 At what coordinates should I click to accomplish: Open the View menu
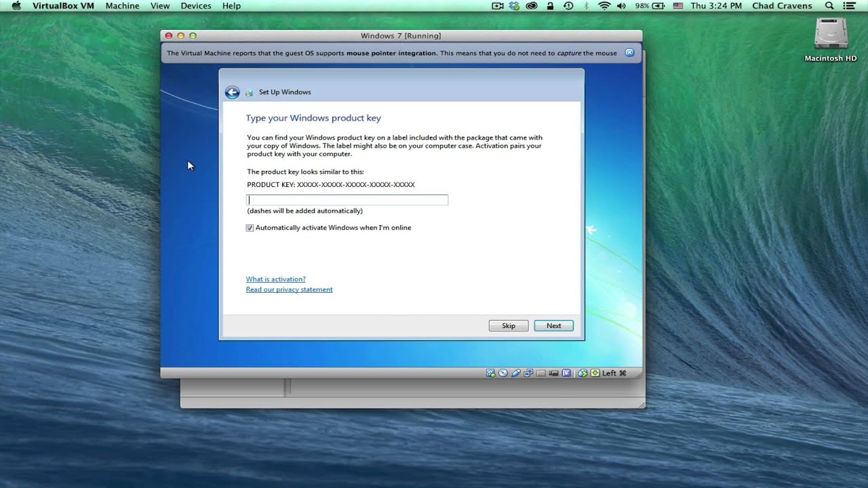[x=160, y=5]
